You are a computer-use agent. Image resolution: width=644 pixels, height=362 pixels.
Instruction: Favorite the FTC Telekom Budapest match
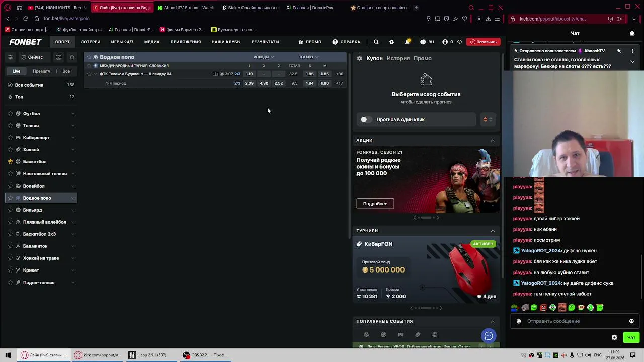(x=89, y=74)
